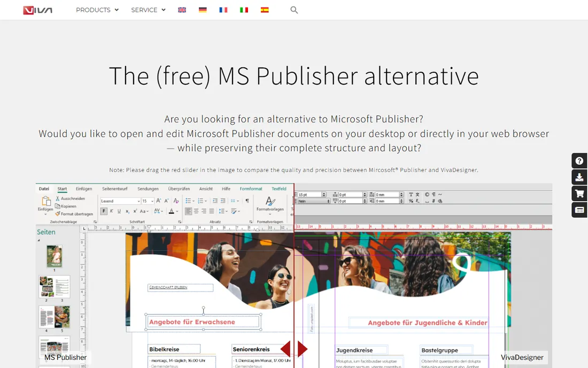Click the Textfeld contextual tab
Viewport: 588px width, 368px height.
279,189
